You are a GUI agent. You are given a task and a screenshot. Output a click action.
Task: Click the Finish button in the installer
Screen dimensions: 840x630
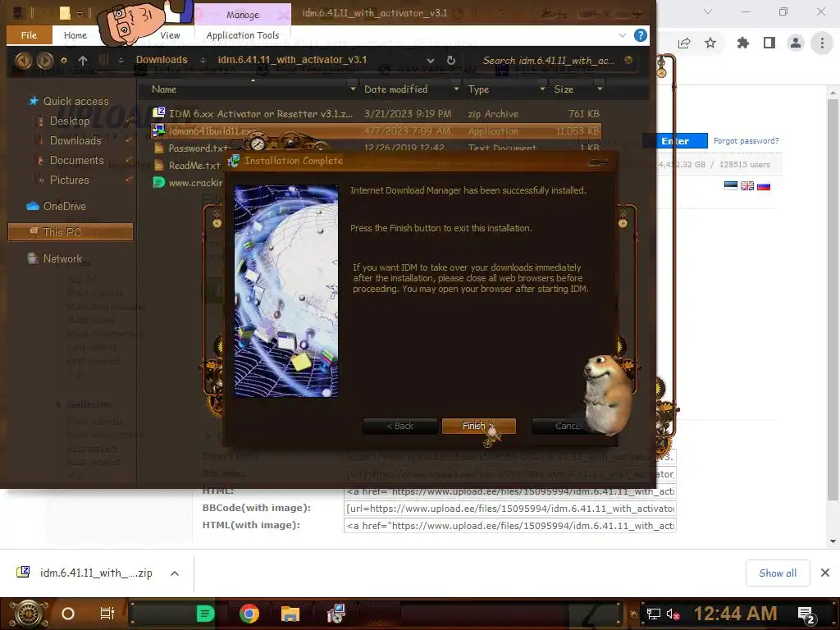[478, 426]
